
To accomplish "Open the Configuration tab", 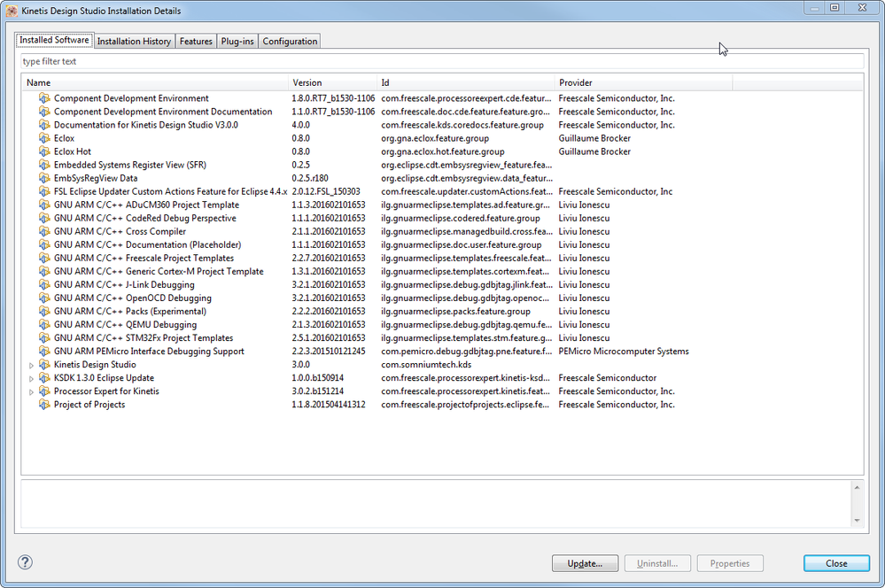I will click(x=290, y=42).
